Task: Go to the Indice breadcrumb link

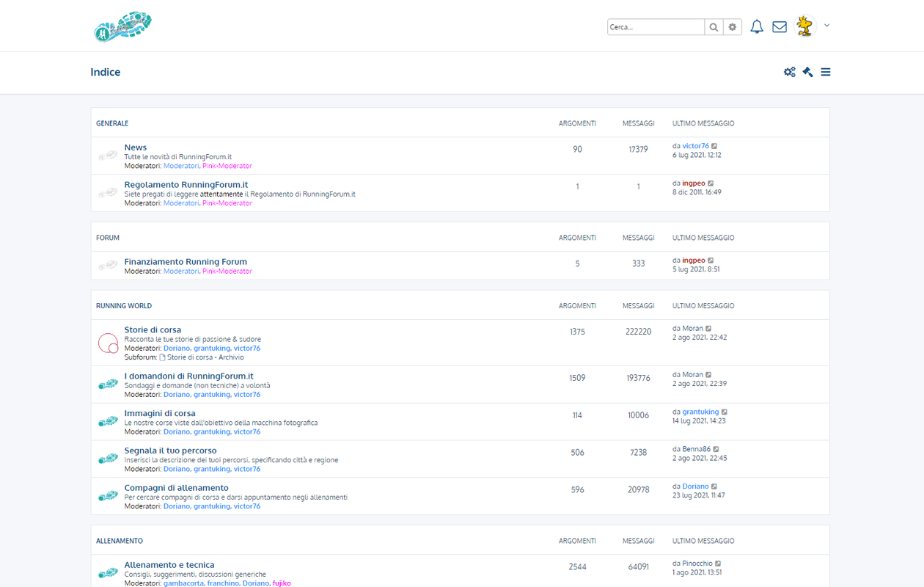Action: pyautogui.click(x=106, y=72)
